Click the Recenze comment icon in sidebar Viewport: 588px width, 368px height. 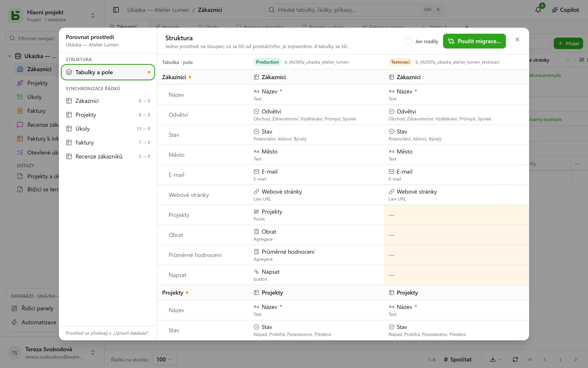tap(20, 125)
